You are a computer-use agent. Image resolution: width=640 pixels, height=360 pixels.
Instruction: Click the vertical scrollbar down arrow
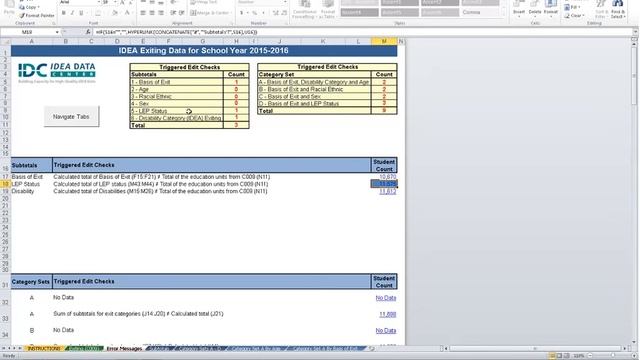[634, 342]
